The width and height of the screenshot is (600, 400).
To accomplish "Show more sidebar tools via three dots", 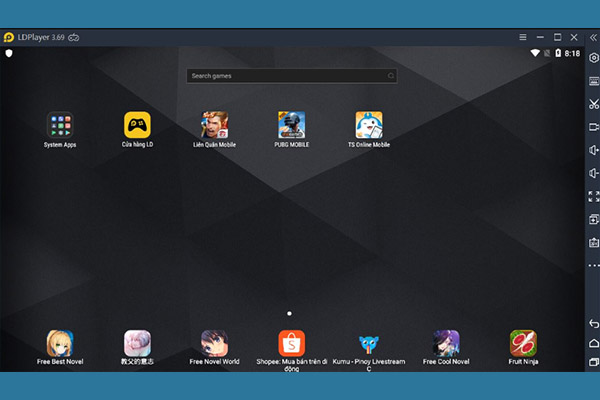I will tap(593, 265).
